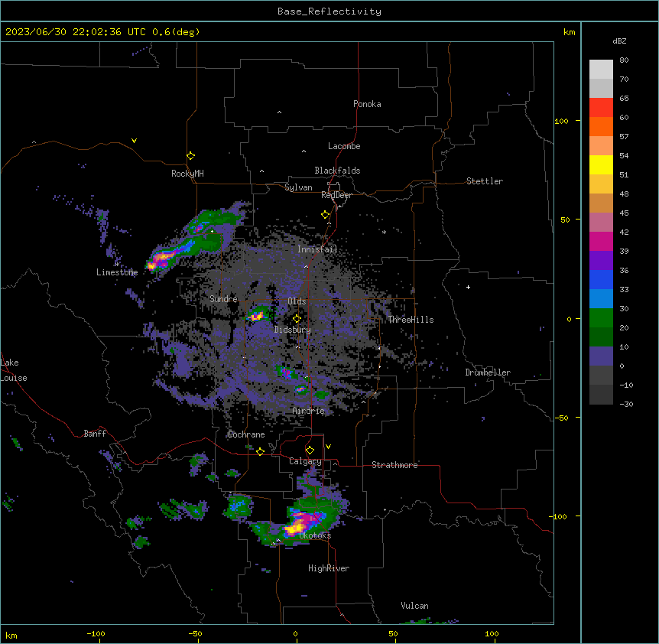Click the Sundre label
The width and height of the screenshot is (659, 644).
point(223,299)
